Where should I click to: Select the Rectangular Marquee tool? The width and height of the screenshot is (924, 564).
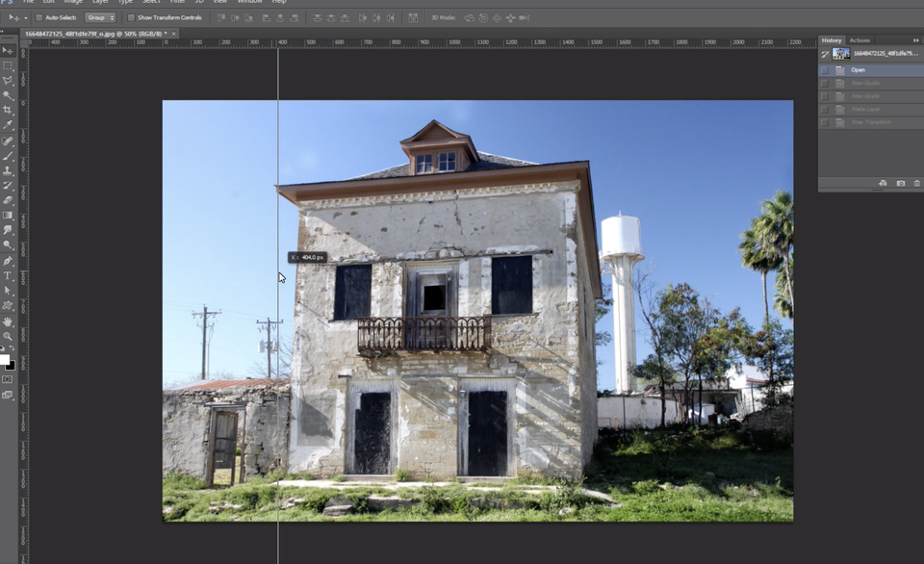8,66
